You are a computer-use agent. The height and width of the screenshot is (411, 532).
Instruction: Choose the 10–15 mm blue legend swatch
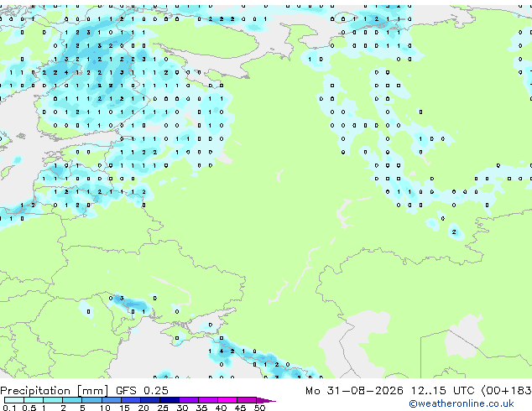pos(112,400)
